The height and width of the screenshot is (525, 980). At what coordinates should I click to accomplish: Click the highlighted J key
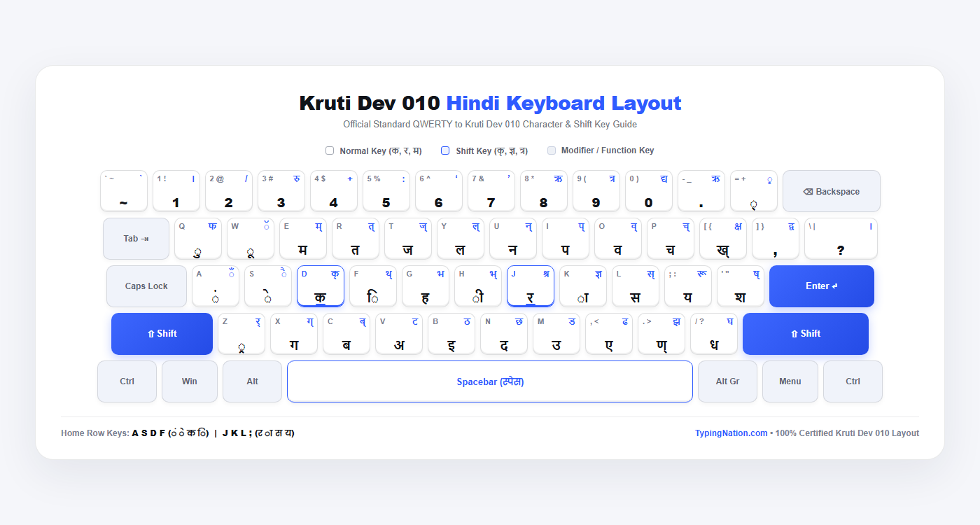(530, 286)
